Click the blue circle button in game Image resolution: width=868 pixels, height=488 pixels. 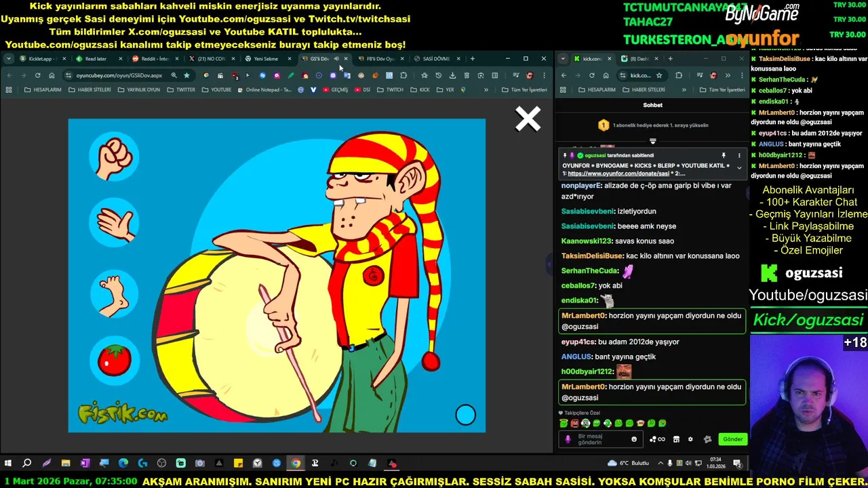pos(465,415)
